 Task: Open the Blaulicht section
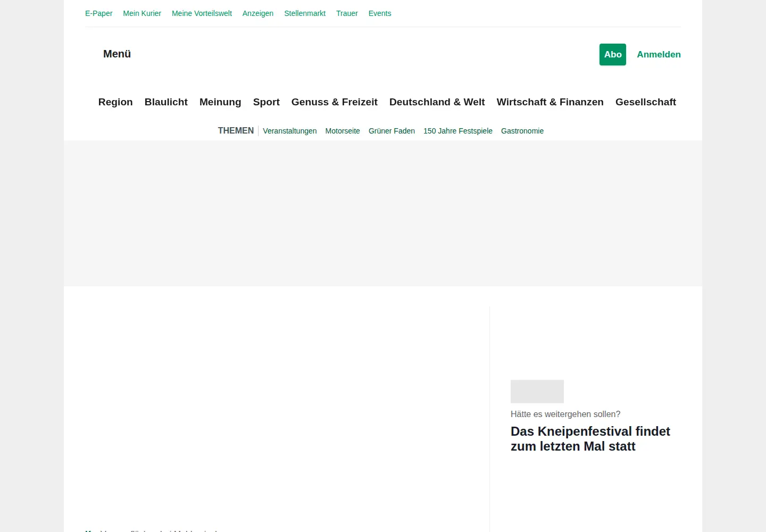166,102
